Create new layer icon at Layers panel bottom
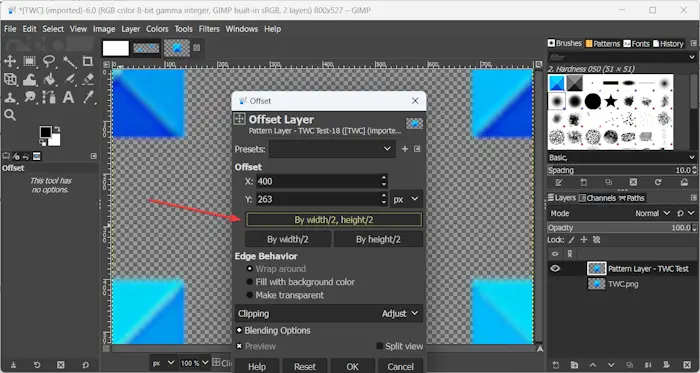Screen dimensions: 700x373 (x=556, y=365)
